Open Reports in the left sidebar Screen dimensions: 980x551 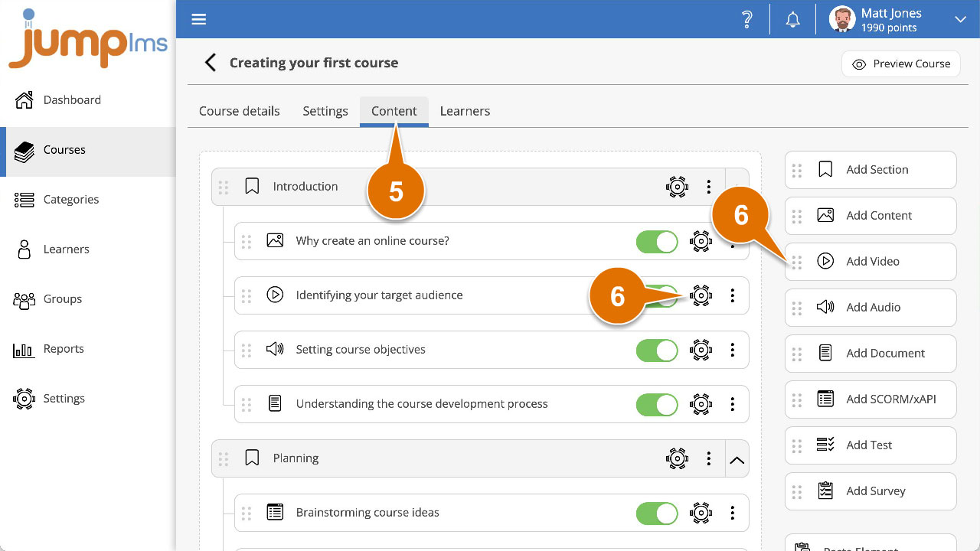pyautogui.click(x=64, y=349)
